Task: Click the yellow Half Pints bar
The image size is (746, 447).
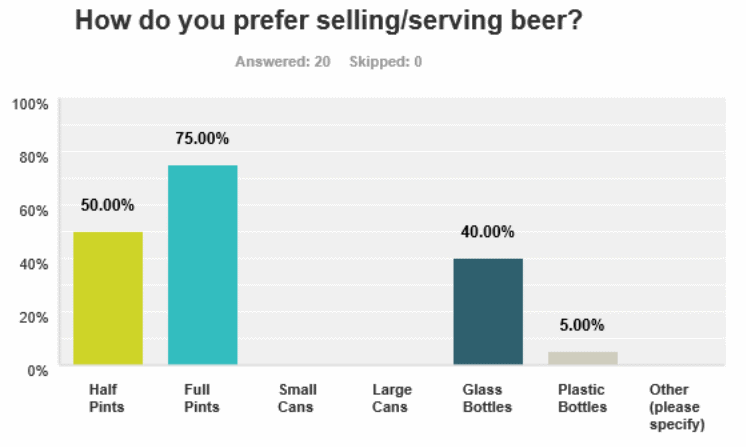Action: [108, 298]
